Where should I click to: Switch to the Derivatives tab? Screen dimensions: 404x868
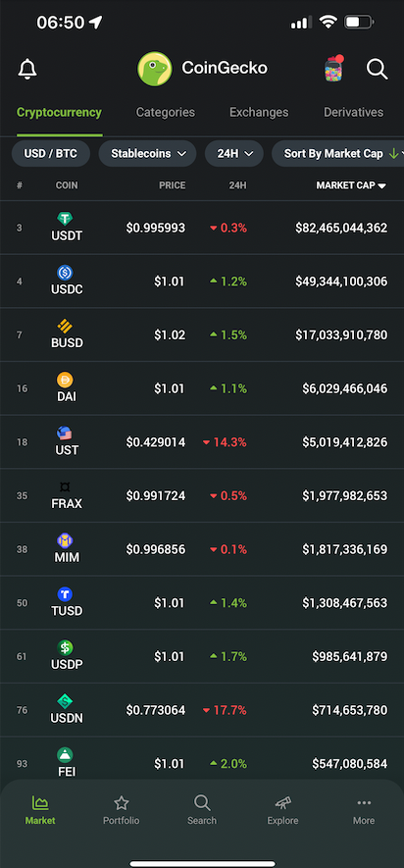coord(354,113)
